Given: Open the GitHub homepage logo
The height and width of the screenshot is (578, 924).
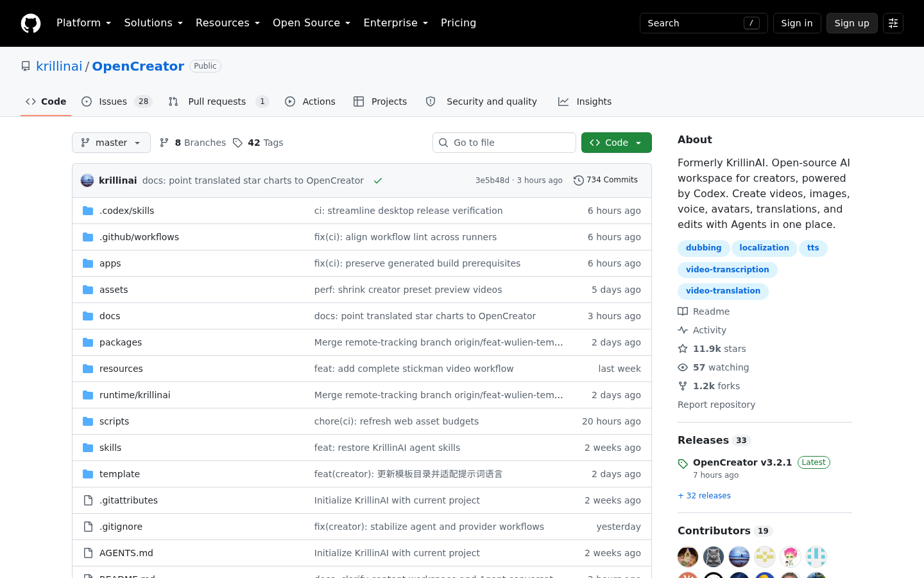Looking at the screenshot, I should pos(31,23).
